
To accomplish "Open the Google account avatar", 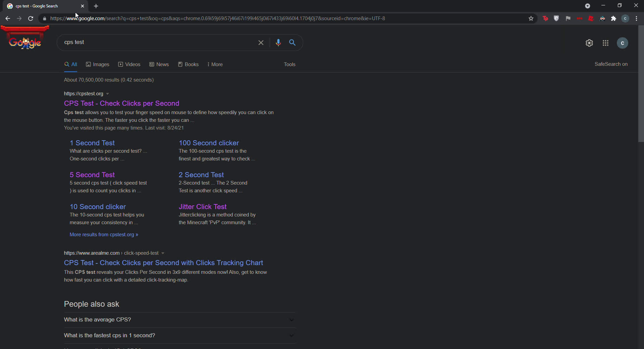I will click(x=623, y=43).
